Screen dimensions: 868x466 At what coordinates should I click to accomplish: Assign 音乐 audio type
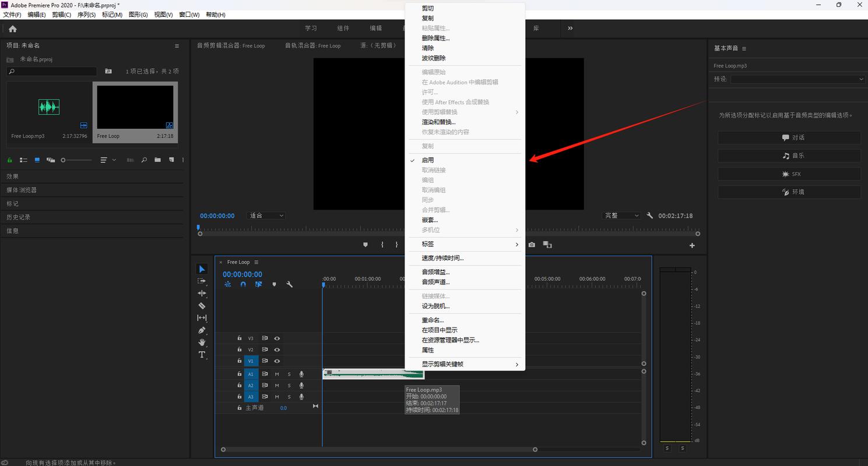tap(789, 156)
